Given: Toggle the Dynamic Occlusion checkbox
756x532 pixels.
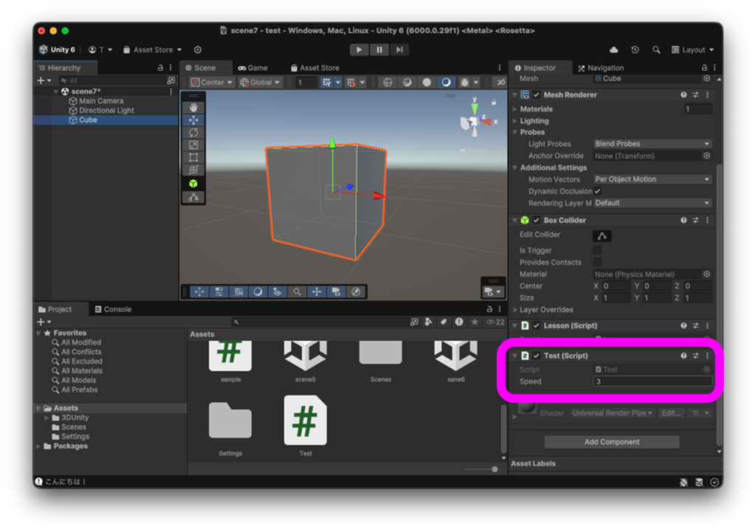Looking at the screenshot, I should (x=597, y=191).
